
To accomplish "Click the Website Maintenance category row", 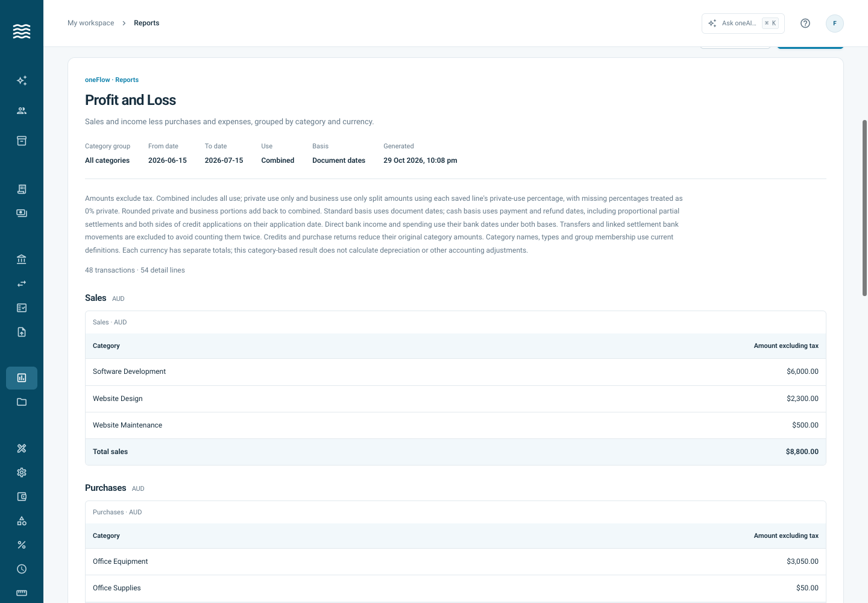I will 456,426.
